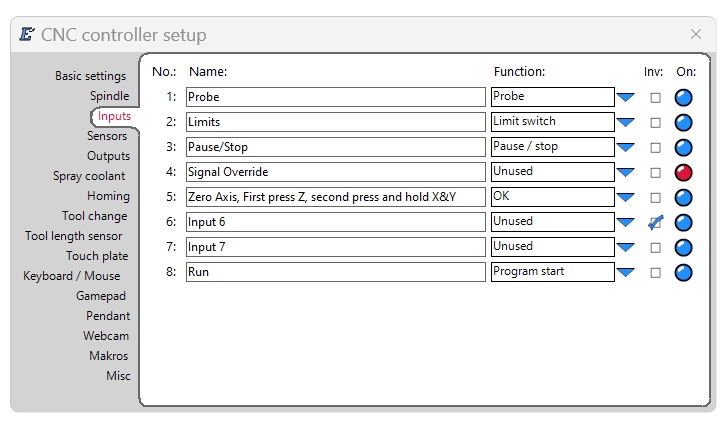The image size is (728, 423).
Task: Open the Makros settings page
Action: tap(109, 356)
